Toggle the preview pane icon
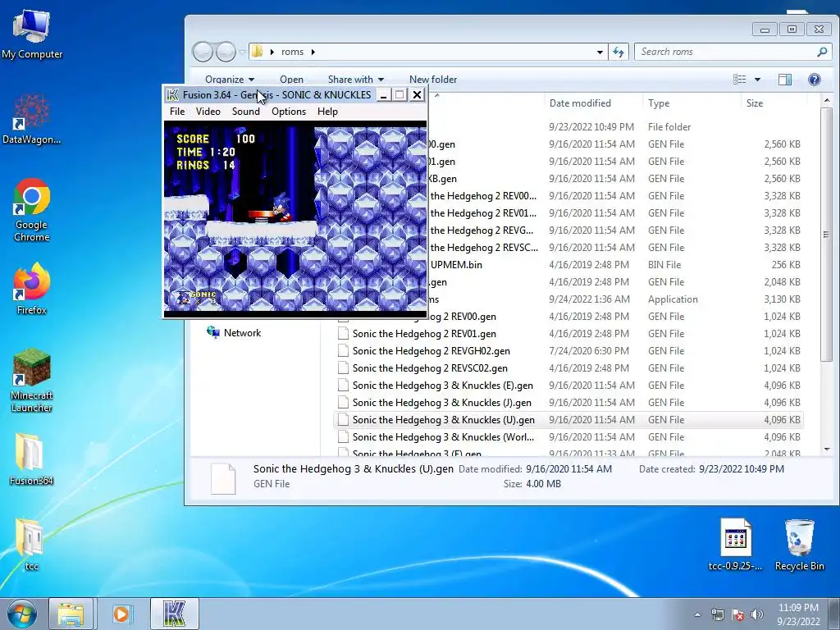840x630 pixels. [x=785, y=80]
